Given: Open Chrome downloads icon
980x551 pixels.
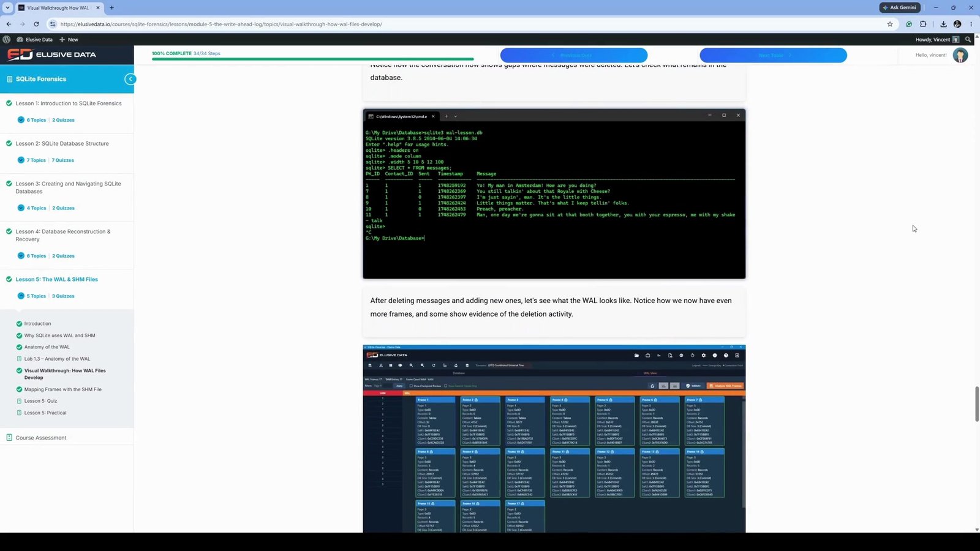Looking at the screenshot, I should tap(943, 24).
